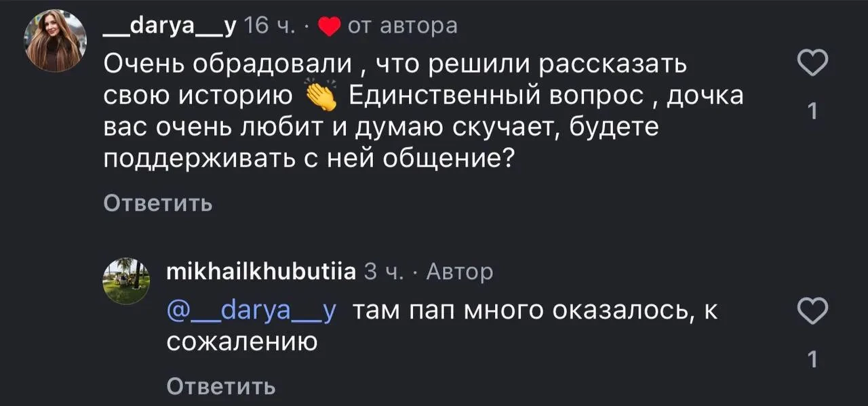Like the reply from mikhailkhubutiia
Screen dimensions: 868x406
pyautogui.click(x=812, y=311)
